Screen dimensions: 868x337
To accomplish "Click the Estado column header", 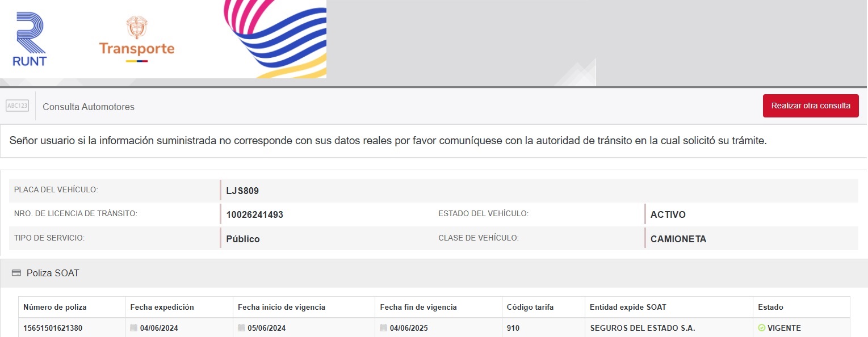I will coord(770,307).
